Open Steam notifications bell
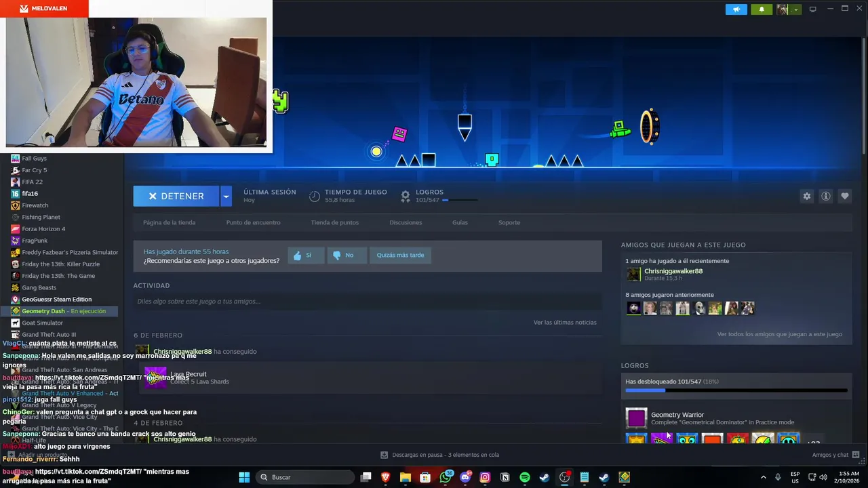Screen dimensions: 868x488 (762, 9)
